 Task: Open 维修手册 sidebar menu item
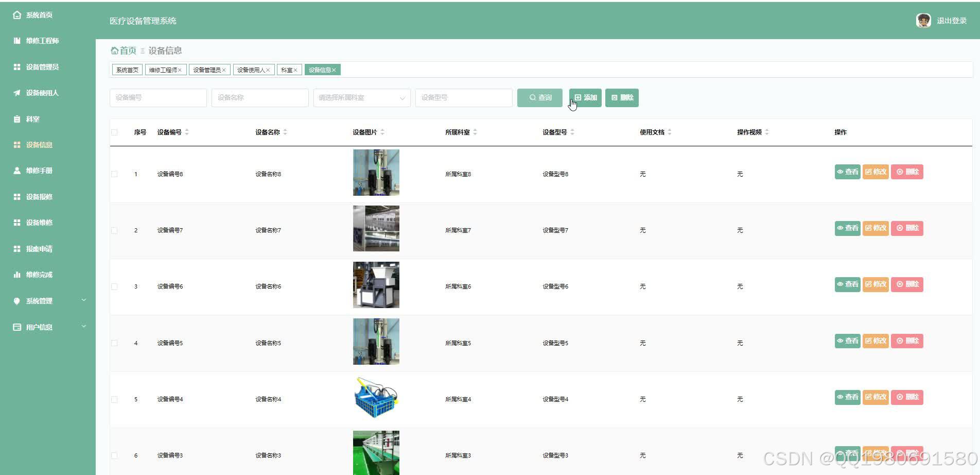point(39,171)
